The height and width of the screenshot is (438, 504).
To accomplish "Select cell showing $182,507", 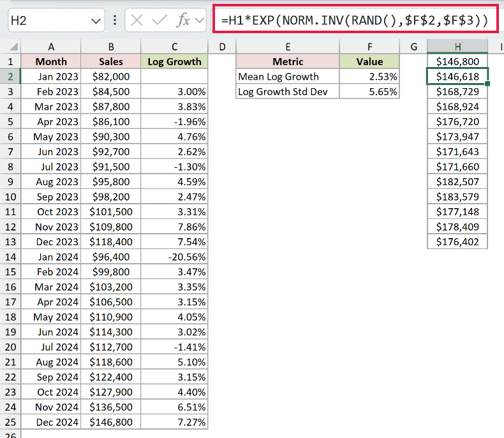I will pyautogui.click(x=457, y=182).
